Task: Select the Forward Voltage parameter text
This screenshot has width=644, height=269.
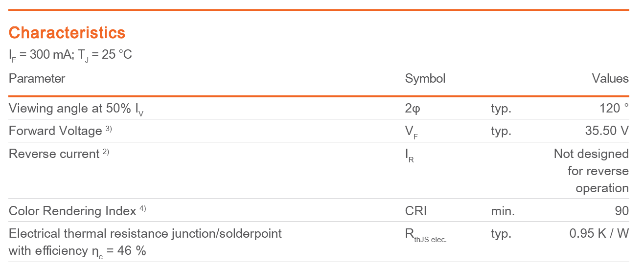Action: pos(55,131)
